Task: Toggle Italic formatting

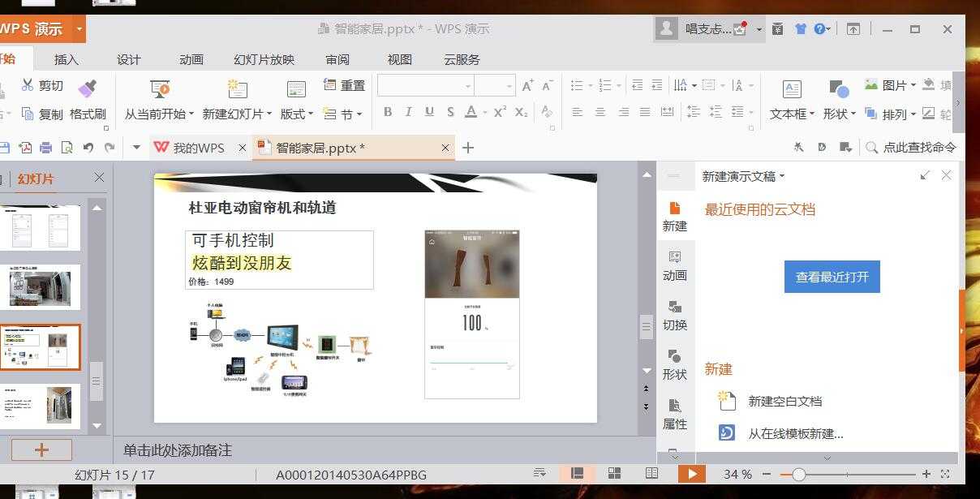Action: pyautogui.click(x=408, y=112)
